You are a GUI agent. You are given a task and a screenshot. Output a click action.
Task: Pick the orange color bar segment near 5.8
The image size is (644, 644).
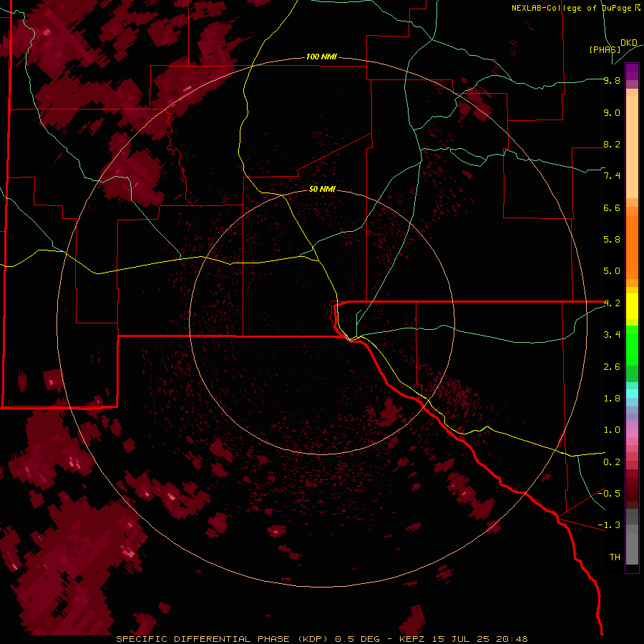[632, 248]
